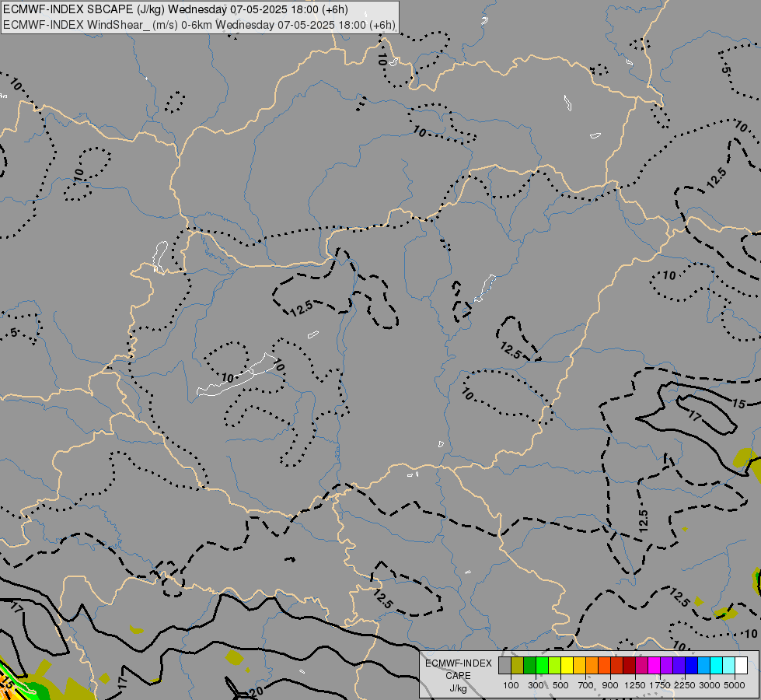The image size is (761, 700).
Task: Click the '3000' legend scale value
Action: 710,685
